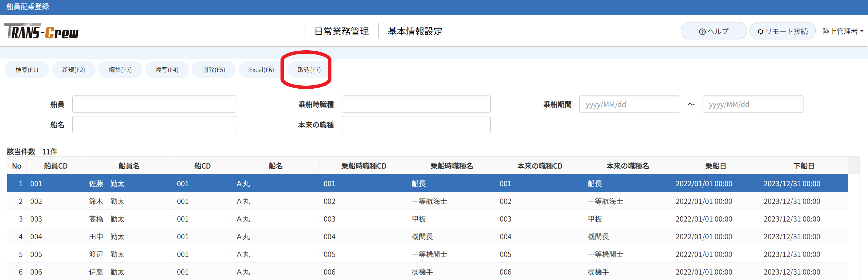This screenshot has height=280, width=868.
Task: Click 一等機関士 in 本来の職種名 column
Action: pyautogui.click(x=605, y=254)
